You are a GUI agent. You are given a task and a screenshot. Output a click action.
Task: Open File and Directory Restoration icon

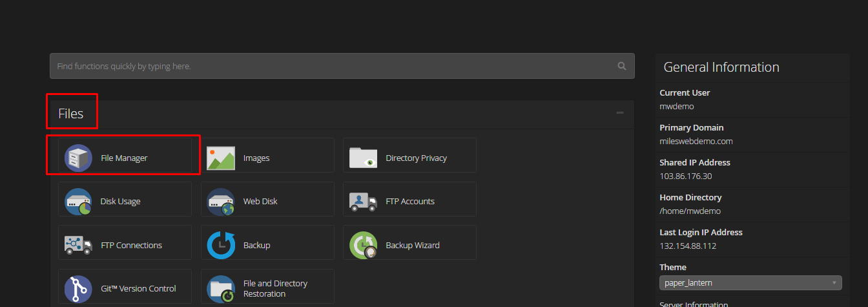click(x=220, y=288)
